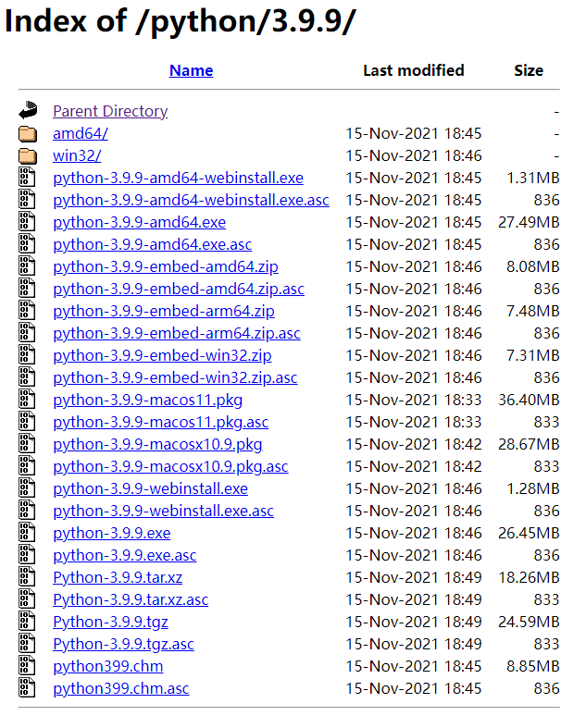Click the amd64 folder icon
The width and height of the screenshot is (586, 728).
tap(27, 133)
